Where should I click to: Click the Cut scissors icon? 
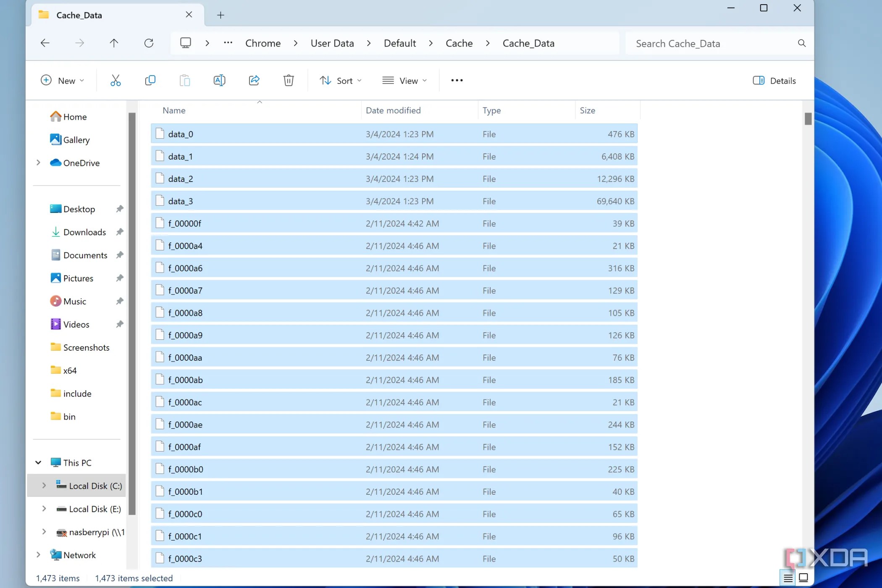click(x=115, y=80)
